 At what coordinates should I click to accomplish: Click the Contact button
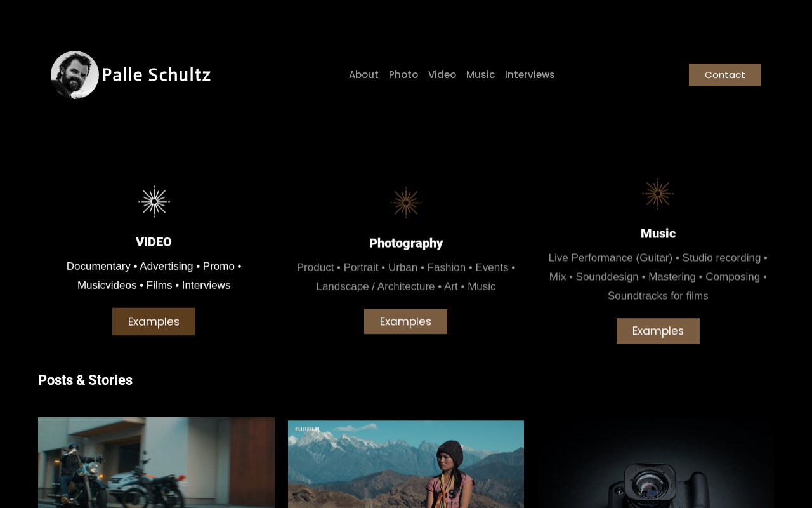click(x=725, y=75)
